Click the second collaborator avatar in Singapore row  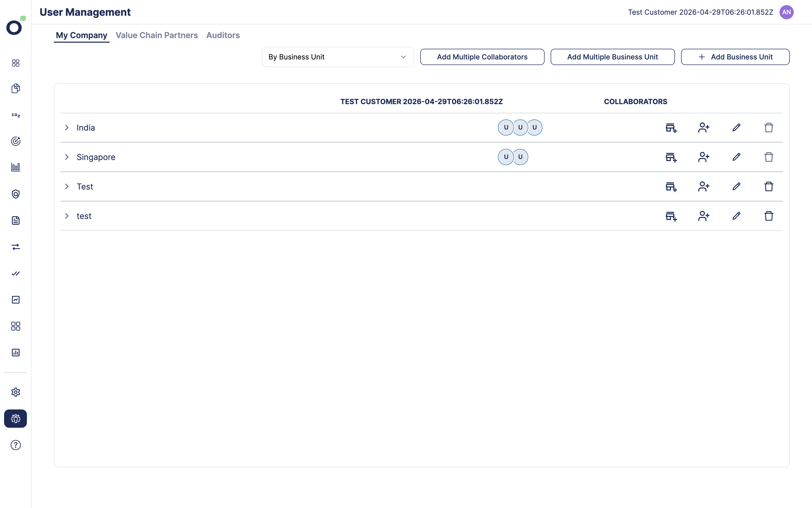click(x=520, y=157)
